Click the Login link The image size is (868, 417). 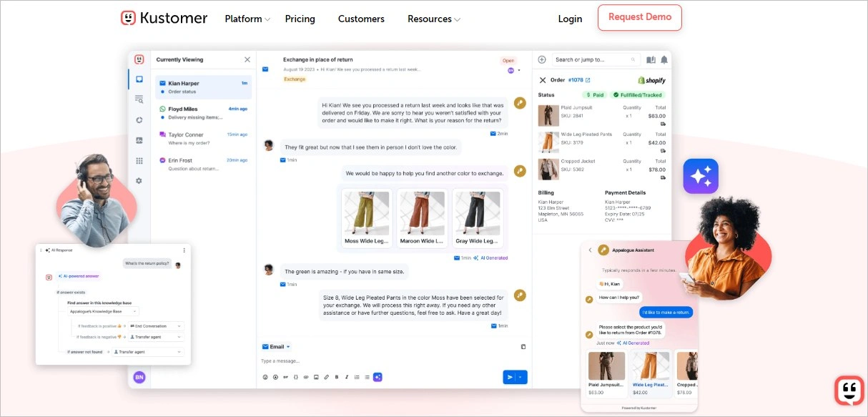tap(570, 19)
